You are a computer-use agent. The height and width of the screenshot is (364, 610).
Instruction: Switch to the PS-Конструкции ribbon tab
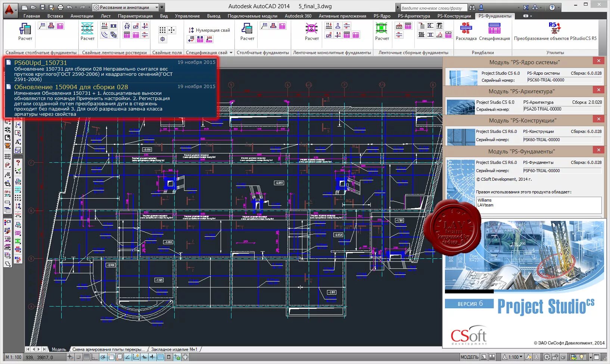coord(454,16)
